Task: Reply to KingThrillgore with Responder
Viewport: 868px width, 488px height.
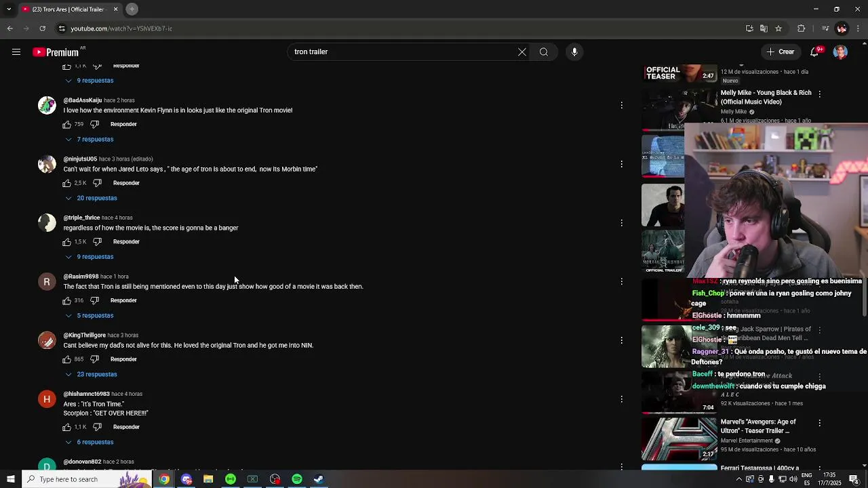Action: (x=123, y=359)
